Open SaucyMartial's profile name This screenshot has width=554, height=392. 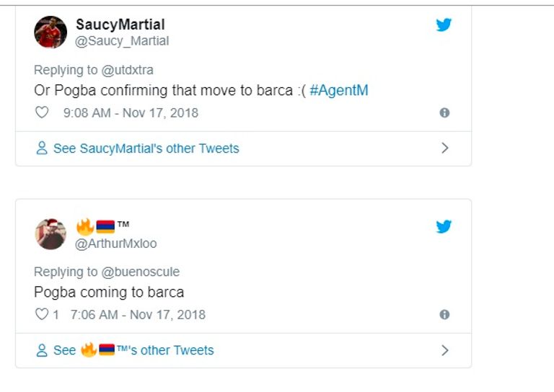click(120, 25)
